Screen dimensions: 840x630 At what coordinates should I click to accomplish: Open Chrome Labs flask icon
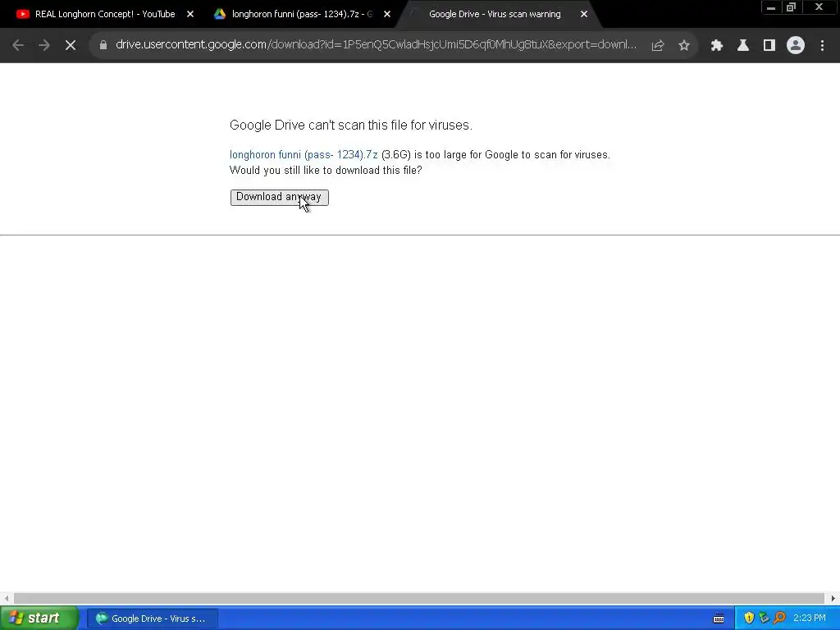point(743,46)
